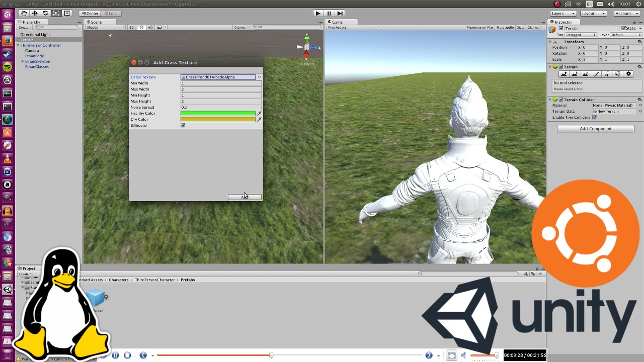644x362 pixels.
Task: Click the scene orientation gizmo
Action: [307, 48]
